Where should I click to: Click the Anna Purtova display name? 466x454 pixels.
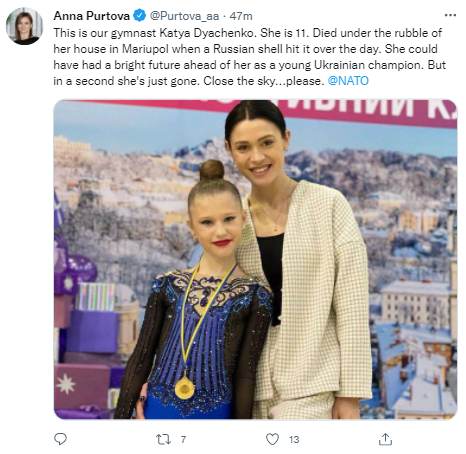click(92, 16)
